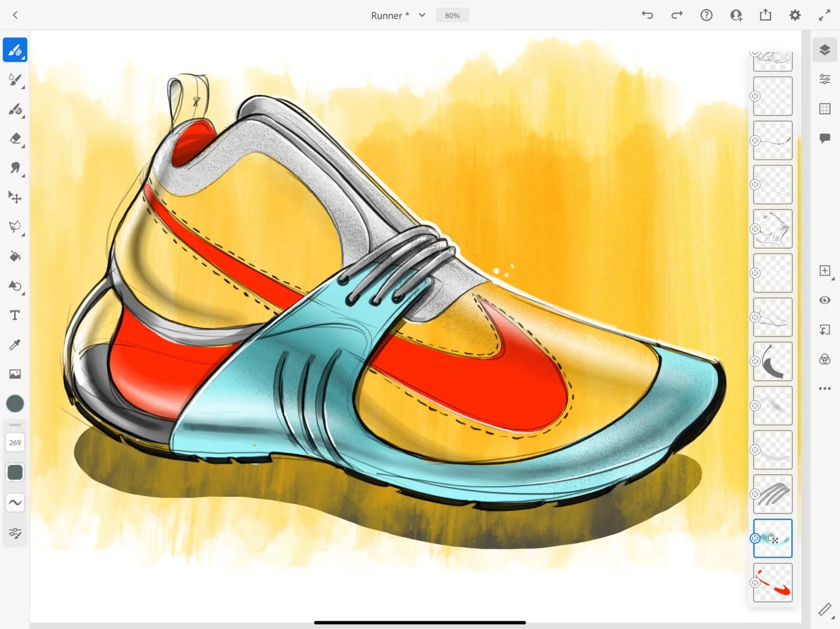Select the Vector Brushes tool
The width and height of the screenshot is (840, 629).
tap(15, 109)
